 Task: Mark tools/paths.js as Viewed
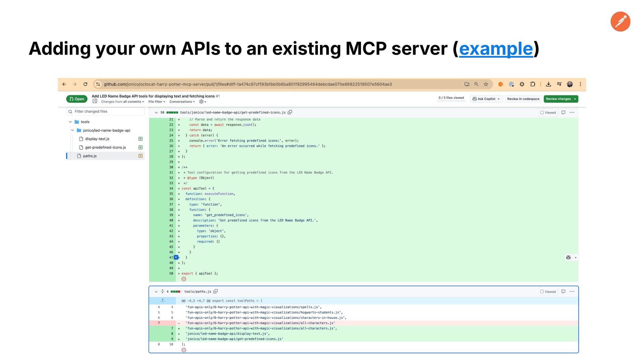[548, 292]
